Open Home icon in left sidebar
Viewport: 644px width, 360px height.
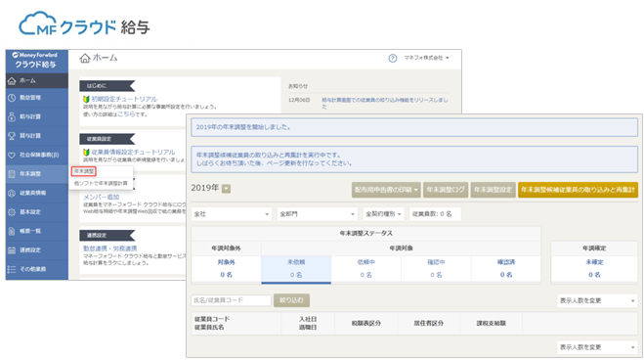click(x=12, y=81)
